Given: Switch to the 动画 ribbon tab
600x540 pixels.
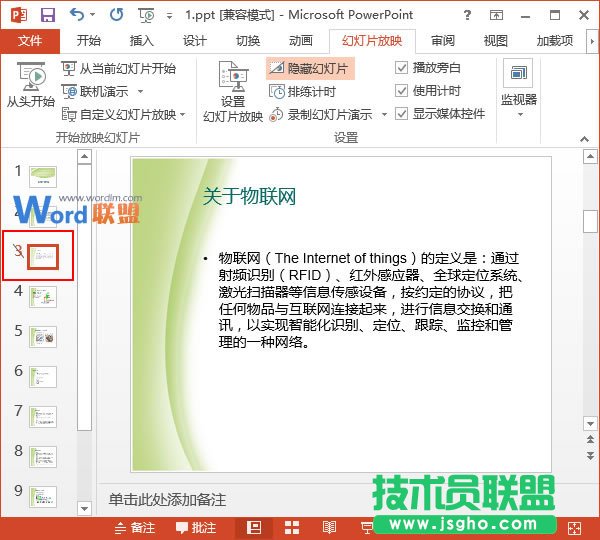Looking at the screenshot, I should pos(300,41).
